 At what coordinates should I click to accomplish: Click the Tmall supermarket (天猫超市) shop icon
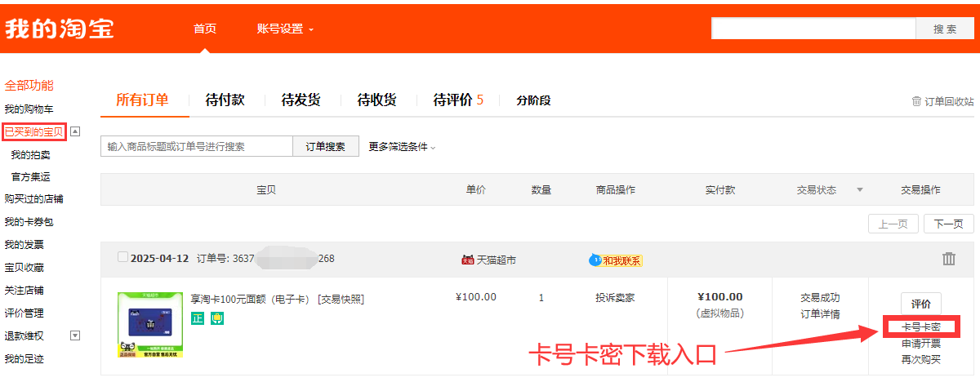(x=468, y=260)
